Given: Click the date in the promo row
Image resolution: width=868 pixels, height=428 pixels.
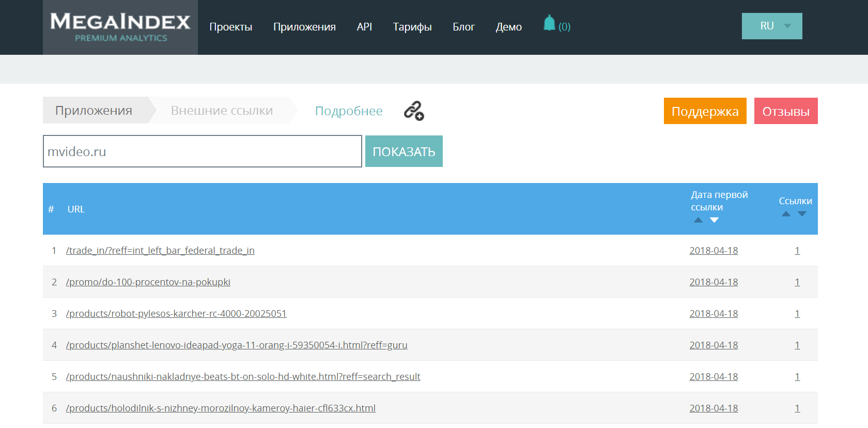Looking at the screenshot, I should click(x=714, y=282).
